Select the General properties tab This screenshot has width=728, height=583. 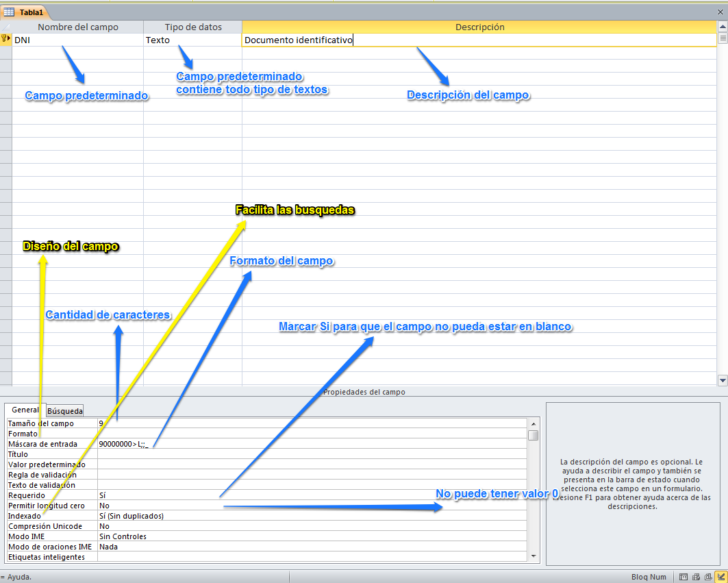pyautogui.click(x=25, y=410)
